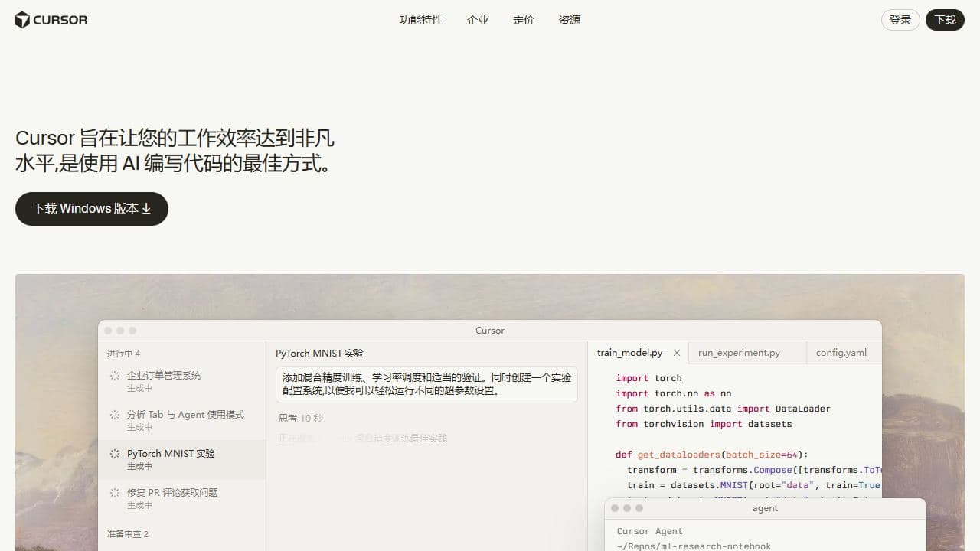Screen dimensions: 980x551
Task: Open the 资源 navigation link
Action: (x=569, y=20)
